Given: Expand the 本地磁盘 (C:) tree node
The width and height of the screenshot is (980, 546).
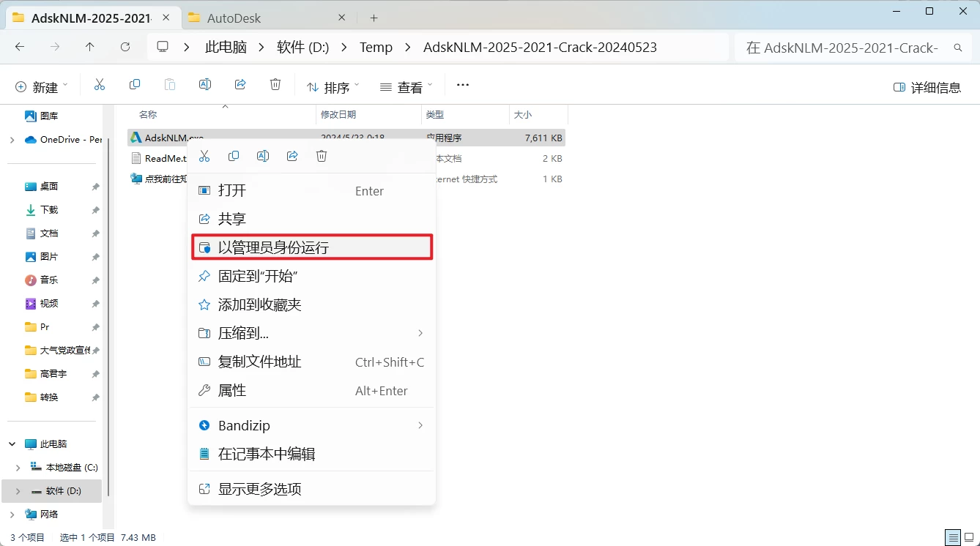Looking at the screenshot, I should [18, 467].
